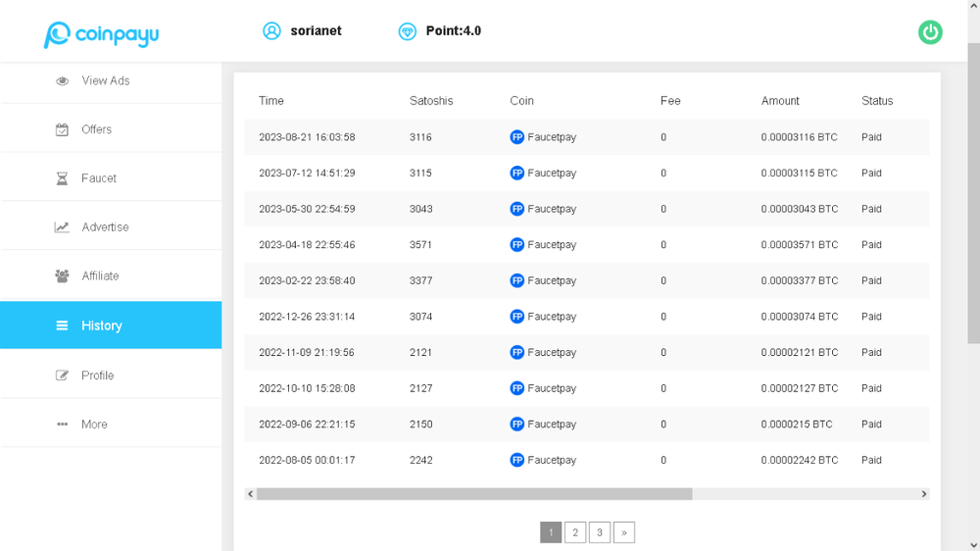
Task: Click the hourglass Faucet icon
Action: coord(62,178)
